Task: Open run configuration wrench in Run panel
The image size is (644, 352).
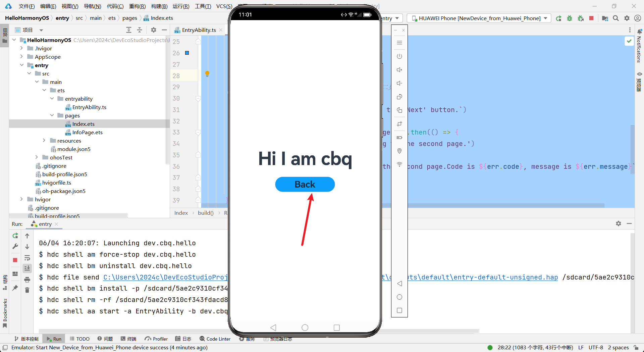Action: click(x=15, y=246)
